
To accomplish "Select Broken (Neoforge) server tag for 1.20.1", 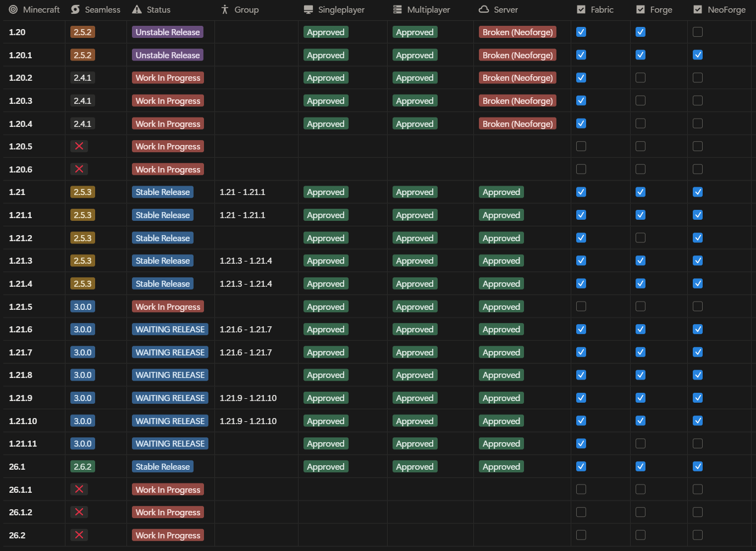I will coord(518,55).
